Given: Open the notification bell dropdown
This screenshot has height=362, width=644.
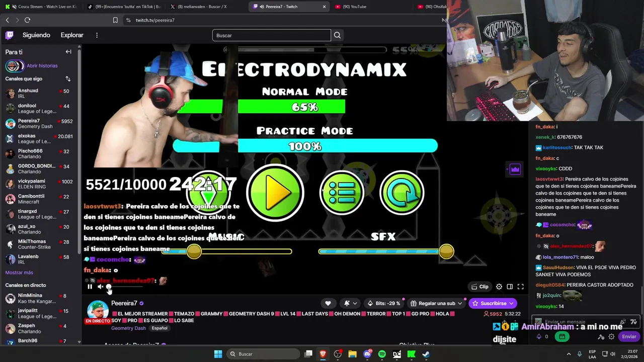Looking at the screenshot, I should point(351,303).
